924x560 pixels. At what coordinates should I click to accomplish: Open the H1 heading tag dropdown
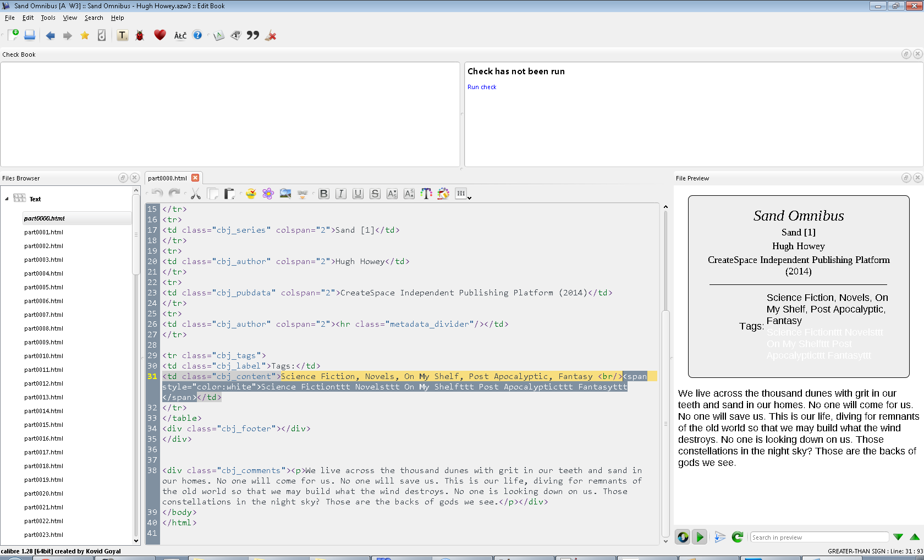[x=463, y=194]
